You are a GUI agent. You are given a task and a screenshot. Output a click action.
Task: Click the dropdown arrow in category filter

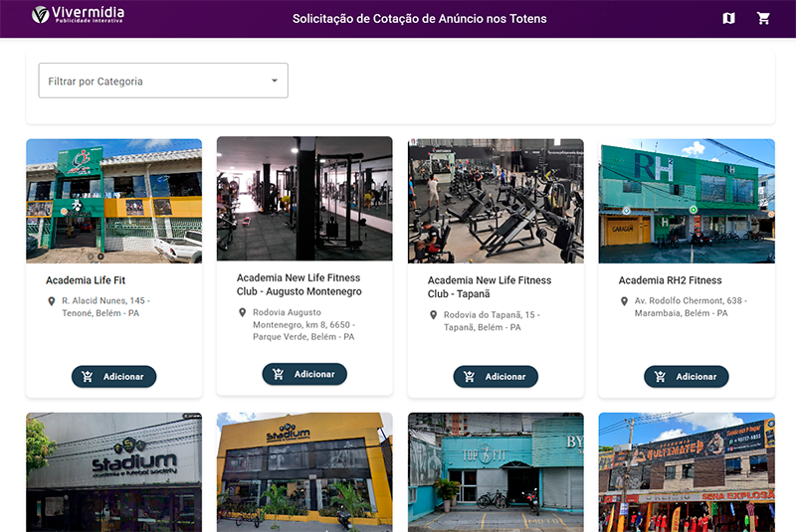[275, 81]
